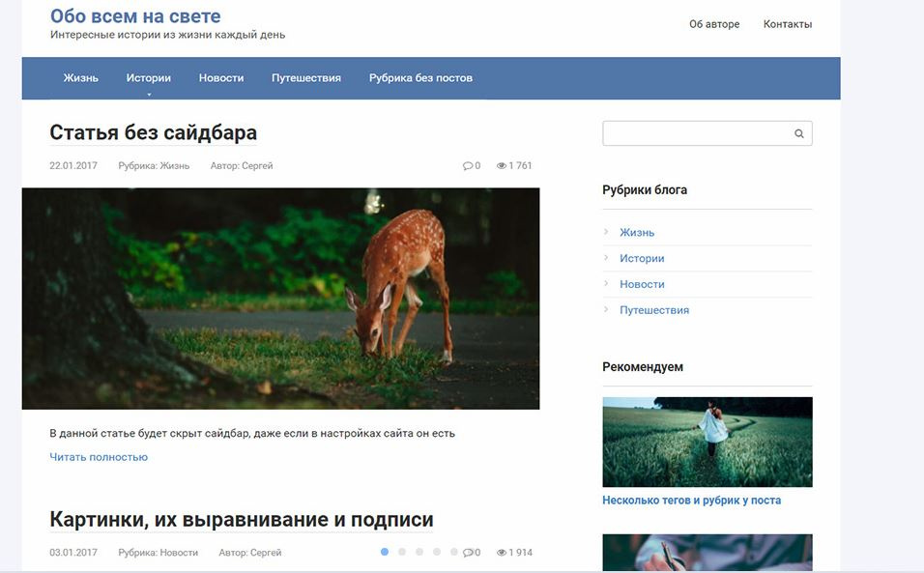Open the Контакты page link
This screenshot has height=573, width=924.
tap(788, 24)
